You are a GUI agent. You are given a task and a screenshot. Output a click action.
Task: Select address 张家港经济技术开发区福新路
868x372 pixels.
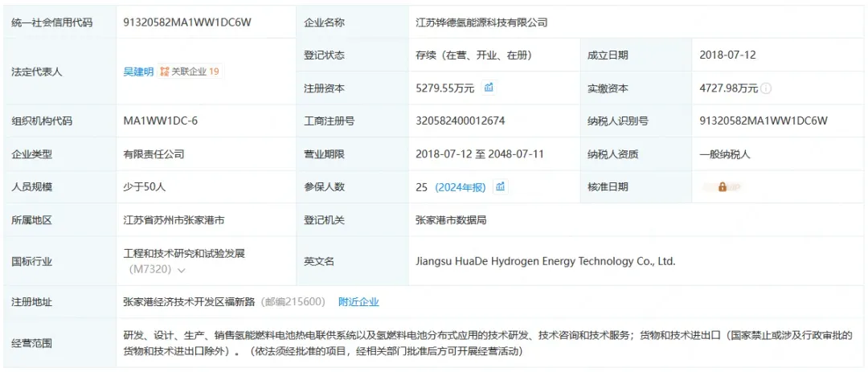click(x=189, y=301)
